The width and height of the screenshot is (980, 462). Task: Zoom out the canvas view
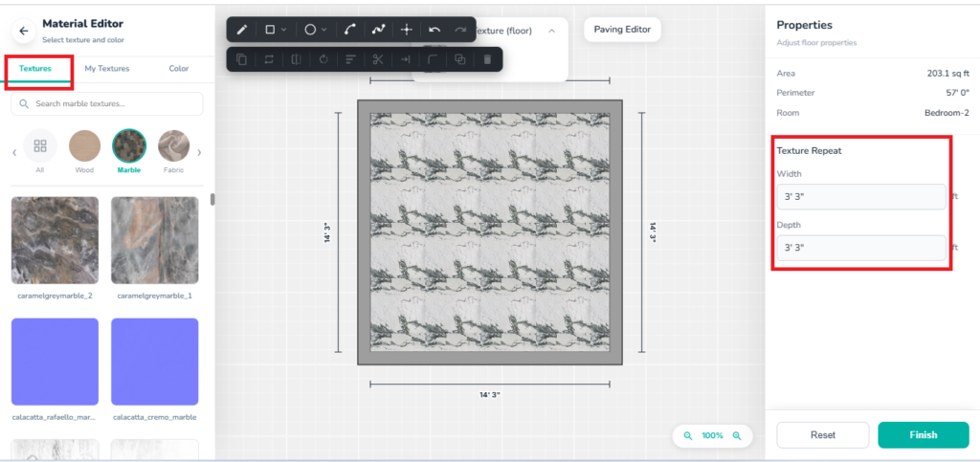pyautogui.click(x=688, y=436)
